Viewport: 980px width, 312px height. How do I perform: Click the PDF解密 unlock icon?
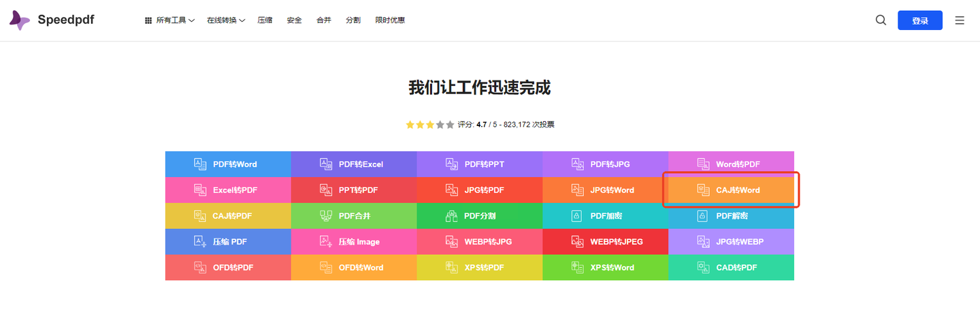point(703,216)
